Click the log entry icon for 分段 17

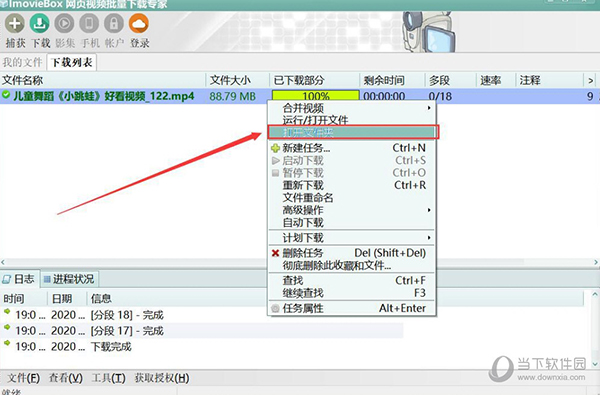7,327
